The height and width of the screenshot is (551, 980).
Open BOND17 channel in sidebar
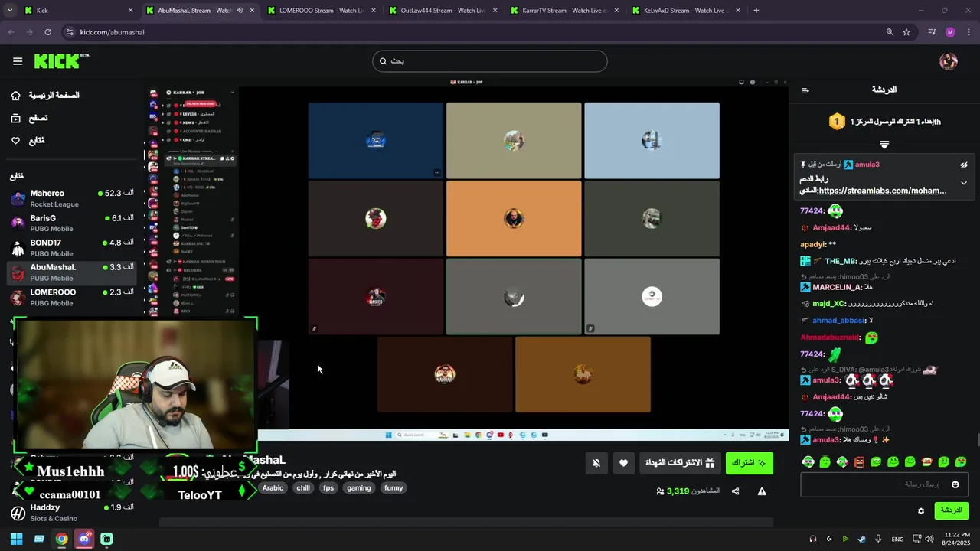point(72,248)
